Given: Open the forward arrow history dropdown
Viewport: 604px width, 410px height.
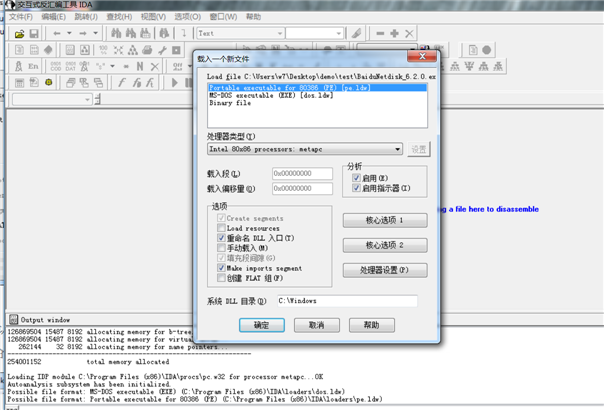Looking at the screenshot, I should [x=95, y=34].
